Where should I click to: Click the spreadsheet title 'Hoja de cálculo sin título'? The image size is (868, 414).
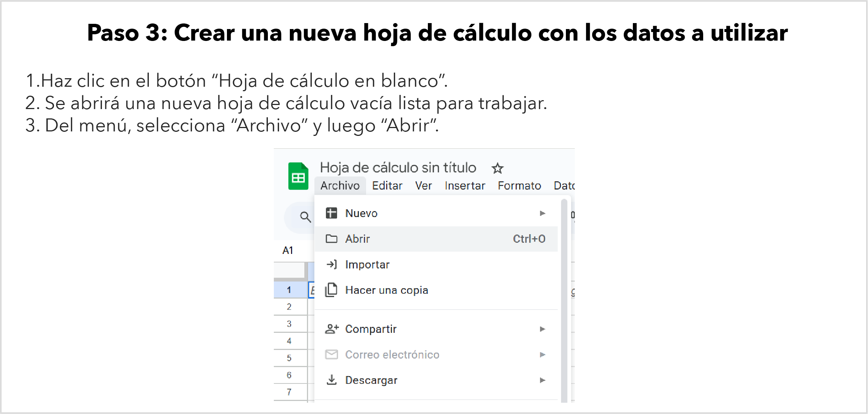[x=398, y=168]
